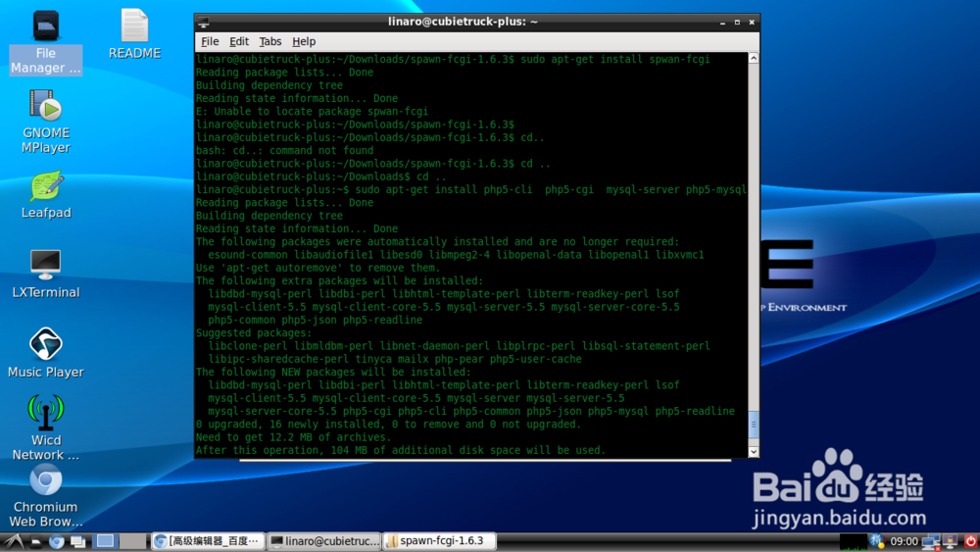Click the 'Need to get 12.2 MB of archives.' line
The width and height of the screenshot is (980, 552).
coord(293,437)
